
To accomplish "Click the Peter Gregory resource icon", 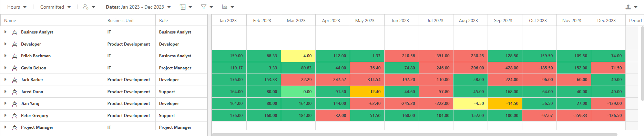I will (15, 116).
